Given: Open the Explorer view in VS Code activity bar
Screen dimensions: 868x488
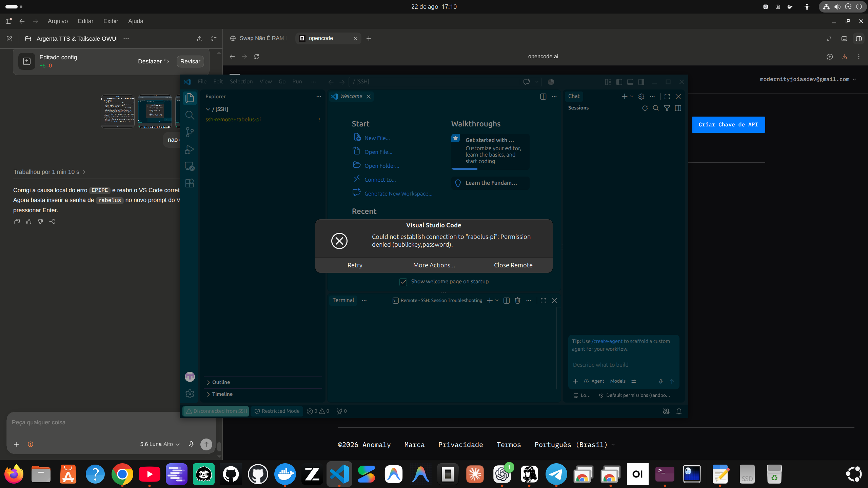Looking at the screenshot, I should click(x=190, y=98).
